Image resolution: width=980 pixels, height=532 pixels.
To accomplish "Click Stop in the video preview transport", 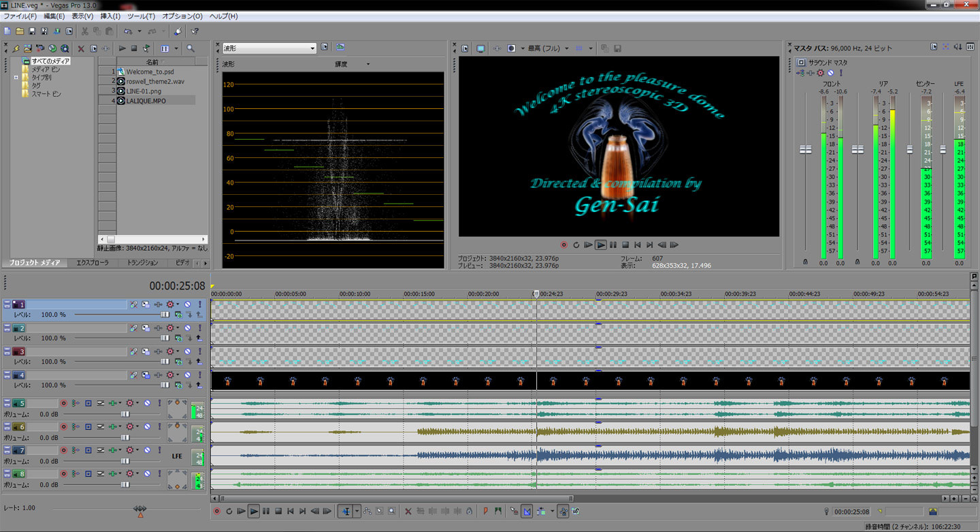I will (625, 245).
